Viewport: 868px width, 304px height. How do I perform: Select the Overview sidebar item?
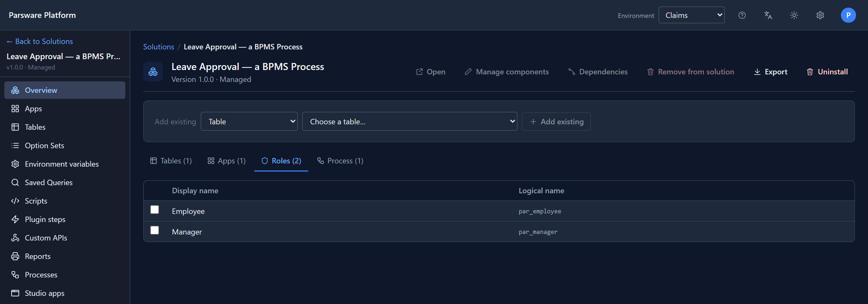(x=65, y=90)
